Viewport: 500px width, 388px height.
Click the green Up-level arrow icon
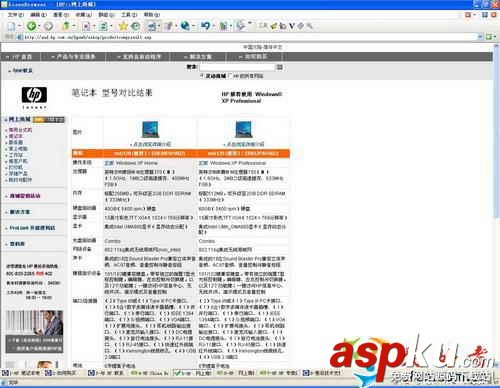click(66, 26)
